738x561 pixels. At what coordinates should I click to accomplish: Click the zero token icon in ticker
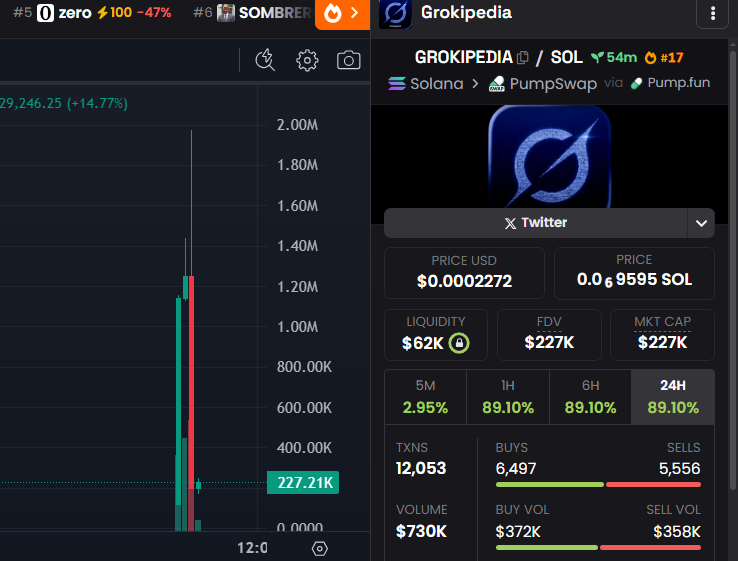45,13
